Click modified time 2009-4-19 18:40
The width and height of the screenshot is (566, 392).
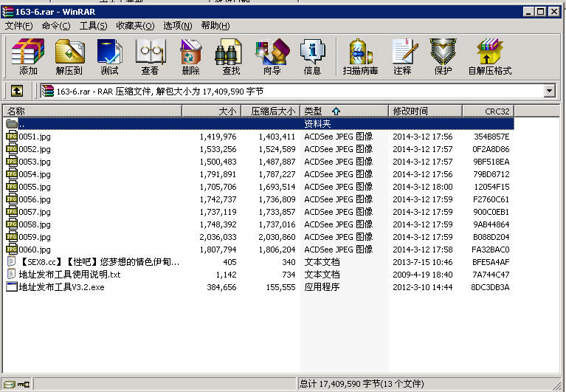click(422, 275)
